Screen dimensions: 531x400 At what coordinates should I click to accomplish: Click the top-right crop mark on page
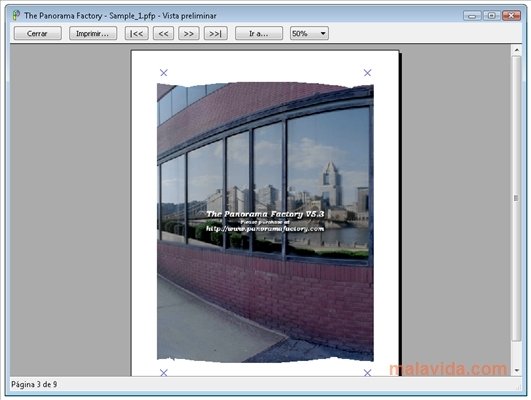tap(367, 72)
